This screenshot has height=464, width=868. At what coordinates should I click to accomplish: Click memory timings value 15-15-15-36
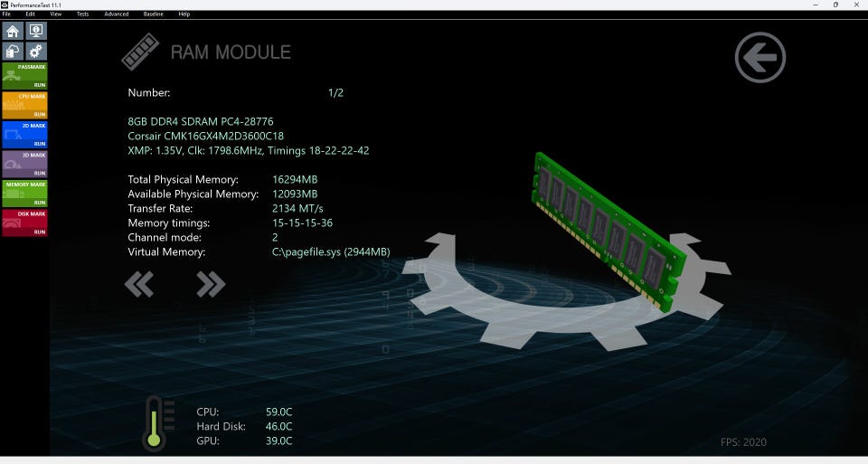302,223
